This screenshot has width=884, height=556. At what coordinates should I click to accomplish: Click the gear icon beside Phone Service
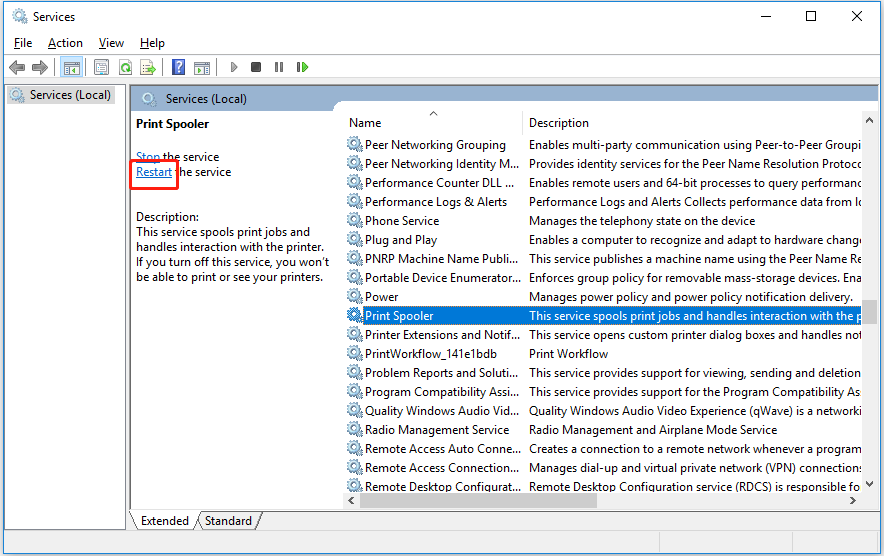coord(355,220)
